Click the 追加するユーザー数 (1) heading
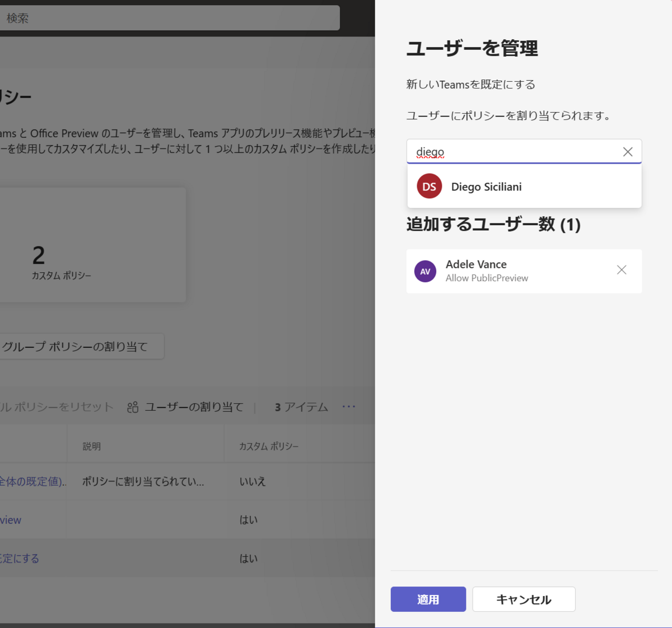This screenshot has width=672, height=628. (493, 225)
